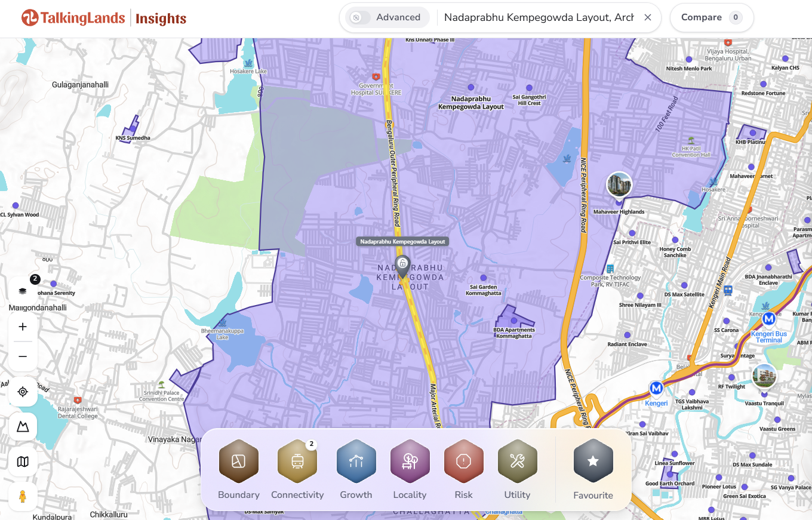Open the Boundary hexagon tool

[239, 461]
